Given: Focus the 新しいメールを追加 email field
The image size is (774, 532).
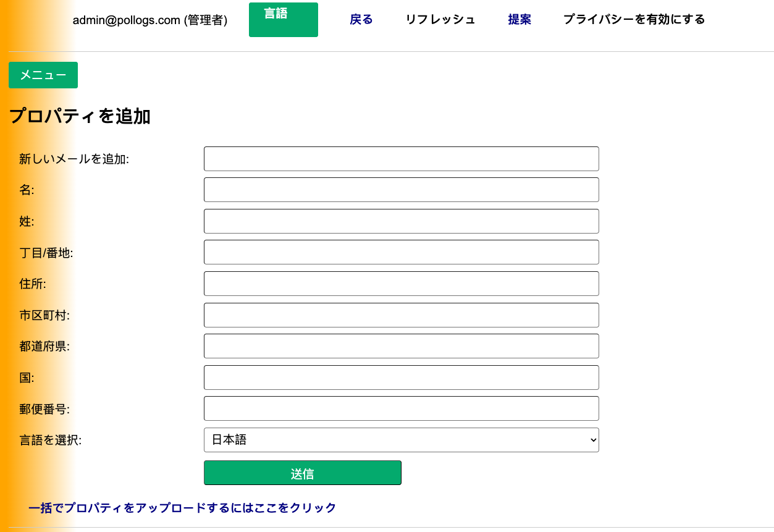Looking at the screenshot, I should [x=401, y=158].
